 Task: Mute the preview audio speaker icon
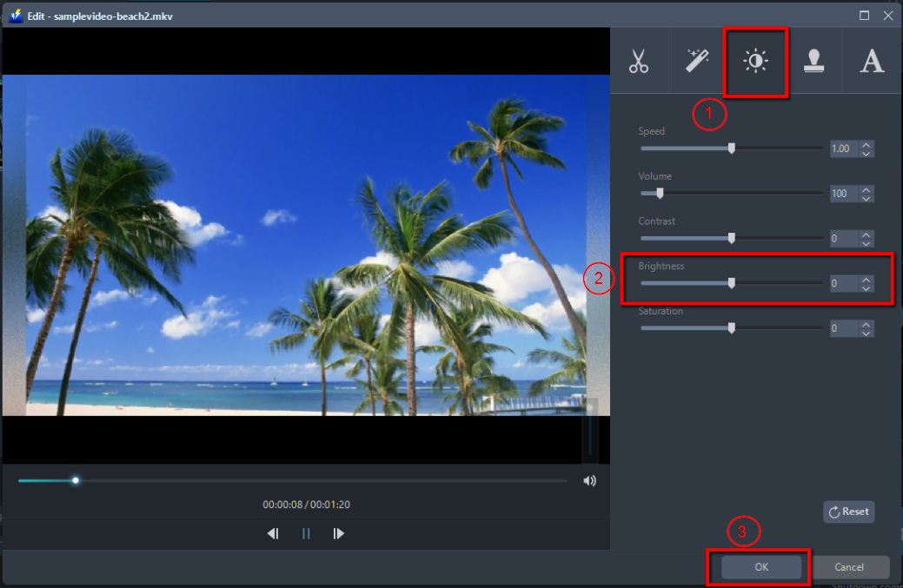[x=590, y=479]
